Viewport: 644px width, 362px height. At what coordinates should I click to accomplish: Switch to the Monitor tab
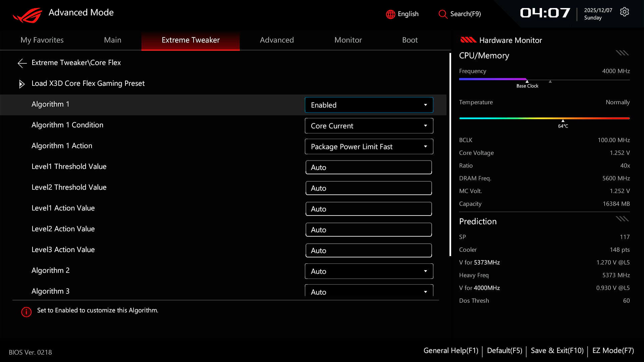click(348, 40)
